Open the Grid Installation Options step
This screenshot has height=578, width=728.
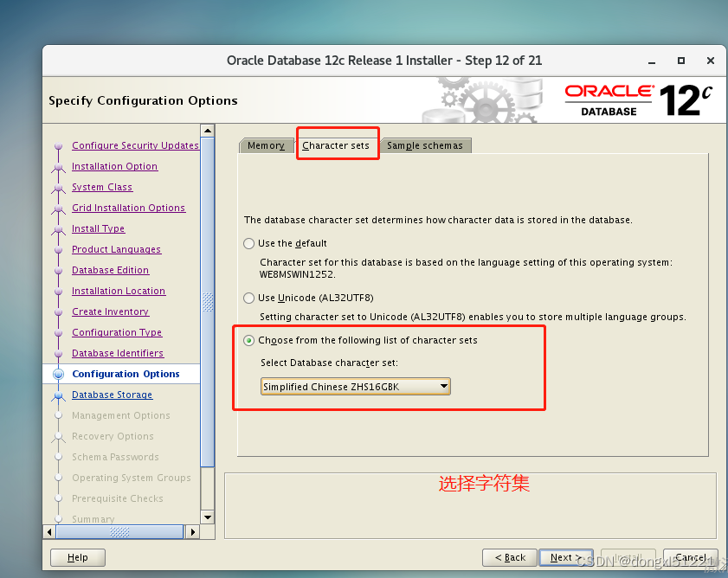pyautogui.click(x=128, y=208)
